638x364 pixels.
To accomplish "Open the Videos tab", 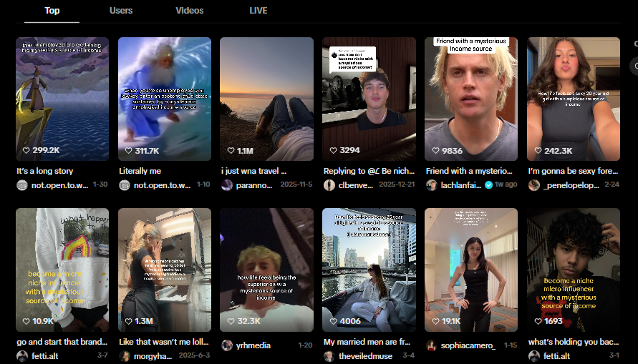I will [x=190, y=11].
